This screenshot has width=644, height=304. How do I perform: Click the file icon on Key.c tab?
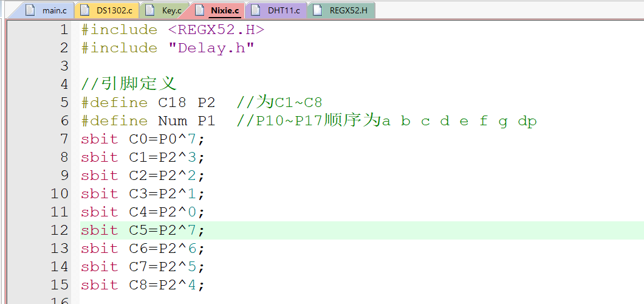(150, 10)
